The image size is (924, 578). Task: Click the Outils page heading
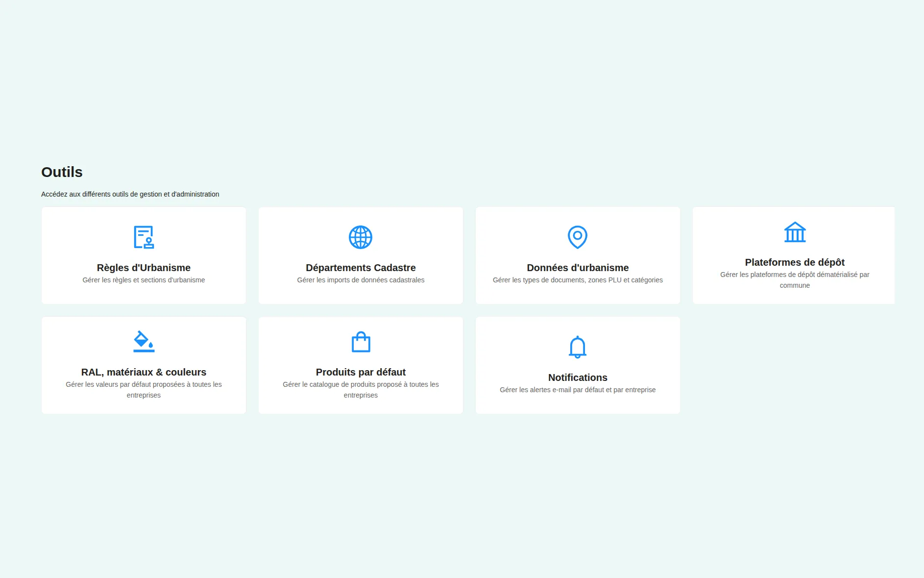click(62, 172)
